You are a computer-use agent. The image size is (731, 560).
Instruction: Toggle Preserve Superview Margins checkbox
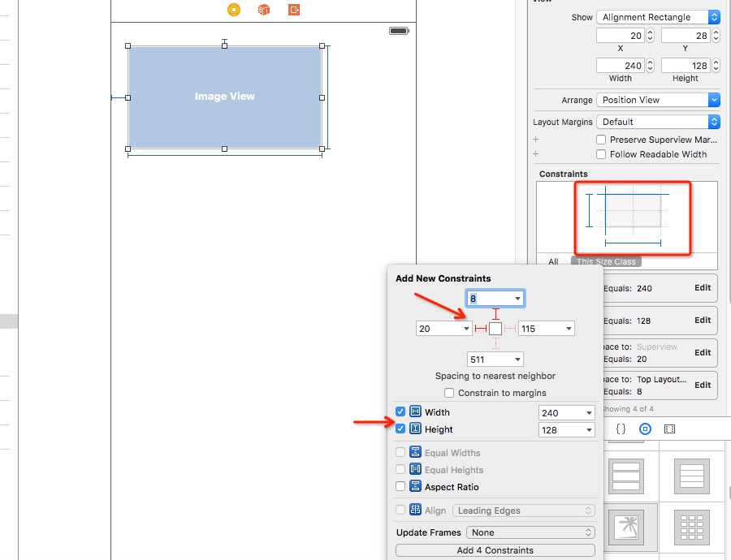[x=601, y=140]
